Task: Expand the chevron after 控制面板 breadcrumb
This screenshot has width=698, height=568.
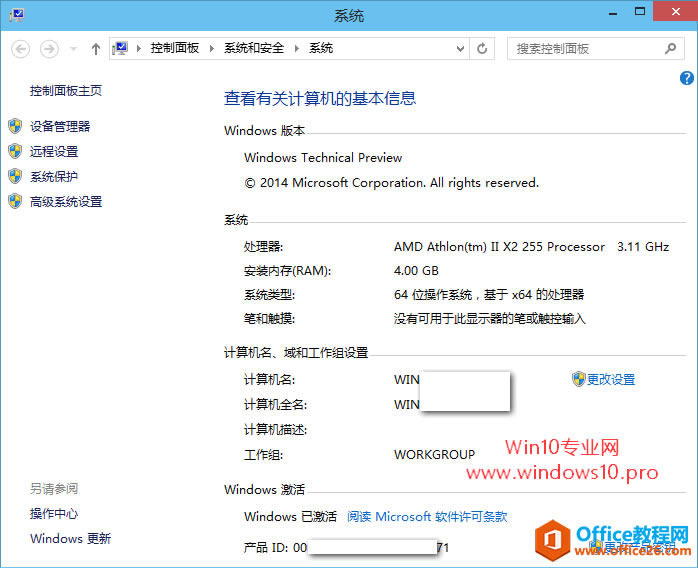Action: coord(212,49)
